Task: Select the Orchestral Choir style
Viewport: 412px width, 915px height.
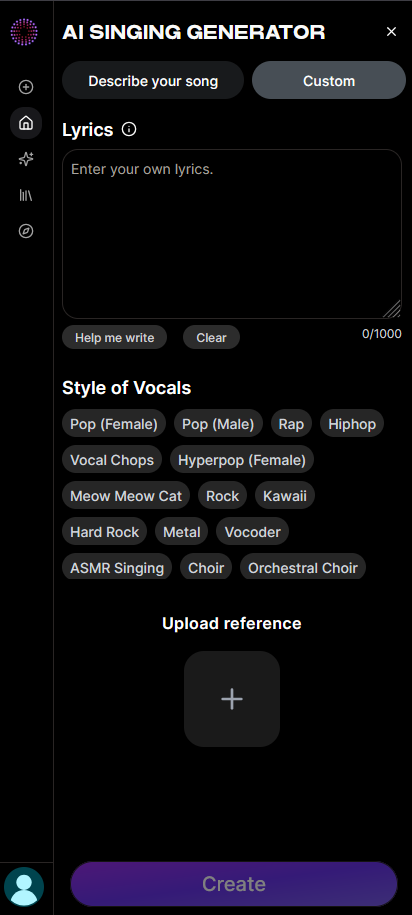Action: point(303,567)
